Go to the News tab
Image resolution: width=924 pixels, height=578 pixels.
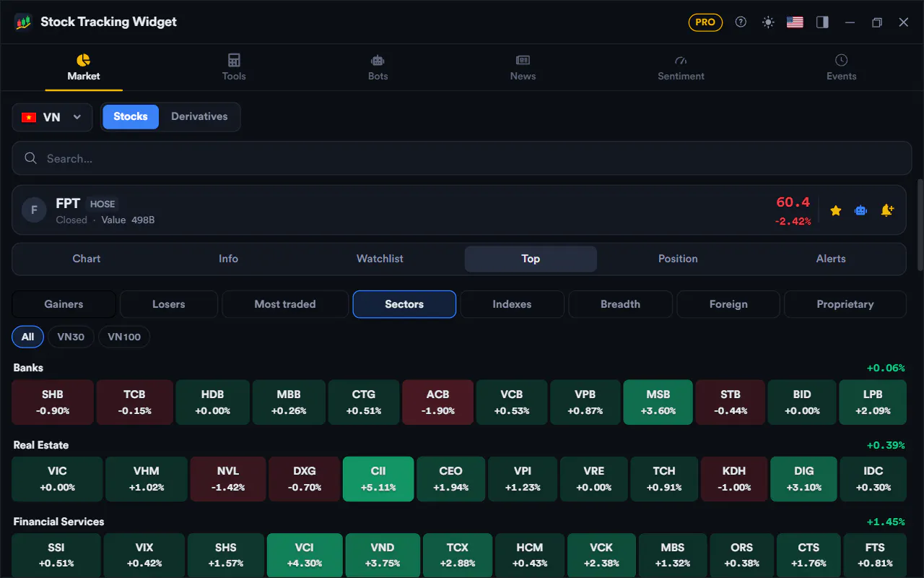pos(523,67)
